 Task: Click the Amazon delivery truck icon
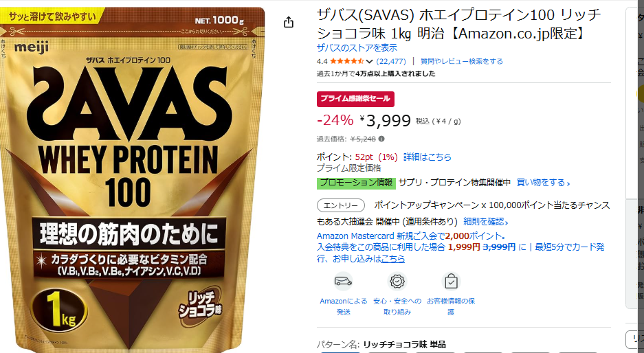344,281
